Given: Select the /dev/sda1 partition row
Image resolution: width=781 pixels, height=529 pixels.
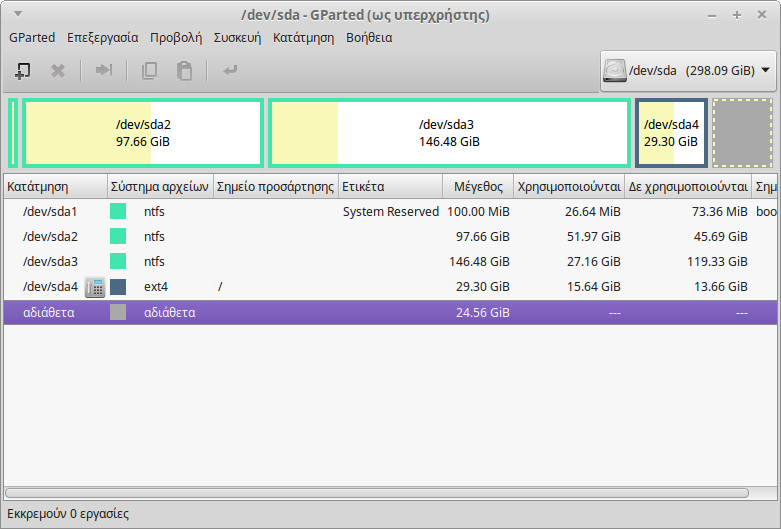Looking at the screenshot, I should coord(390,212).
